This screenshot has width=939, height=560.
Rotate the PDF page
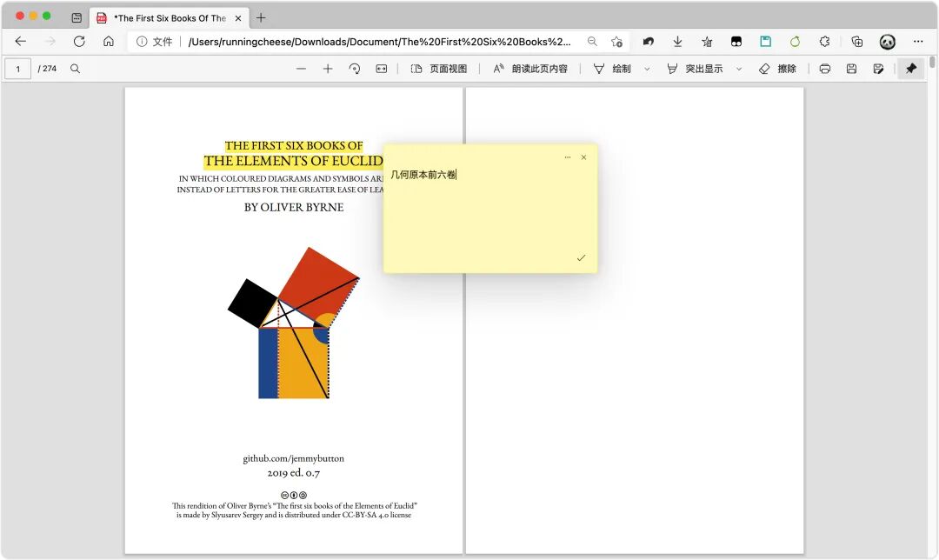(355, 69)
